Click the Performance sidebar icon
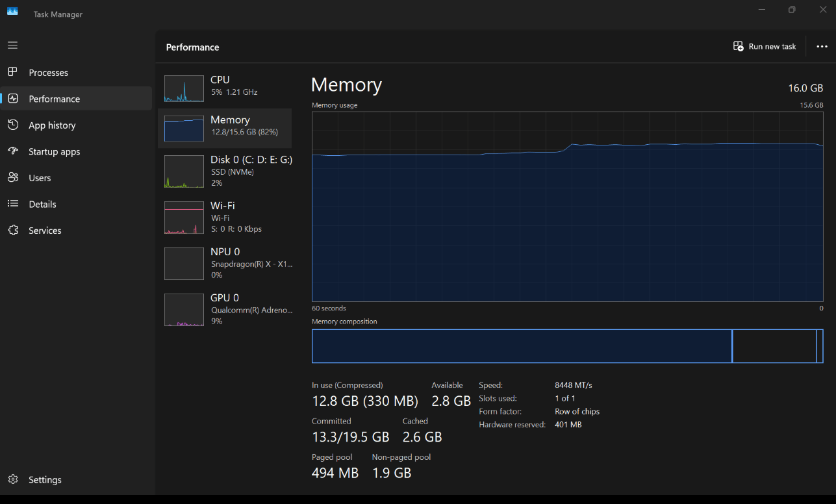 coord(13,99)
